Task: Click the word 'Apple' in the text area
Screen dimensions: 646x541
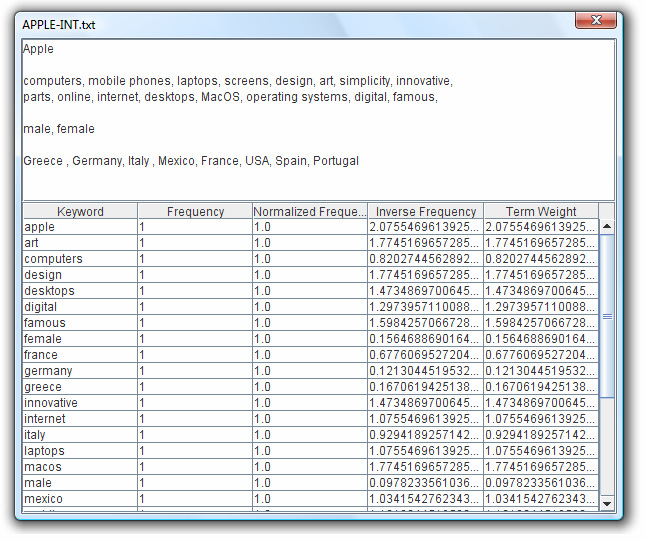Action: point(39,49)
